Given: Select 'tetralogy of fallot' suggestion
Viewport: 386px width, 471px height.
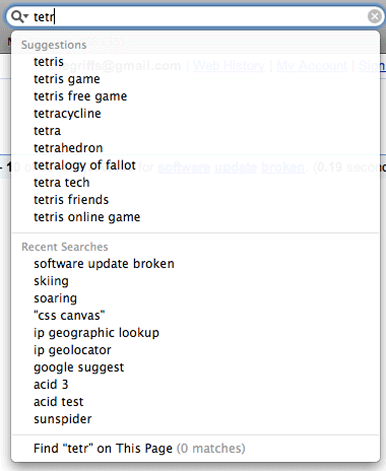Looking at the screenshot, I should tap(196, 165).
